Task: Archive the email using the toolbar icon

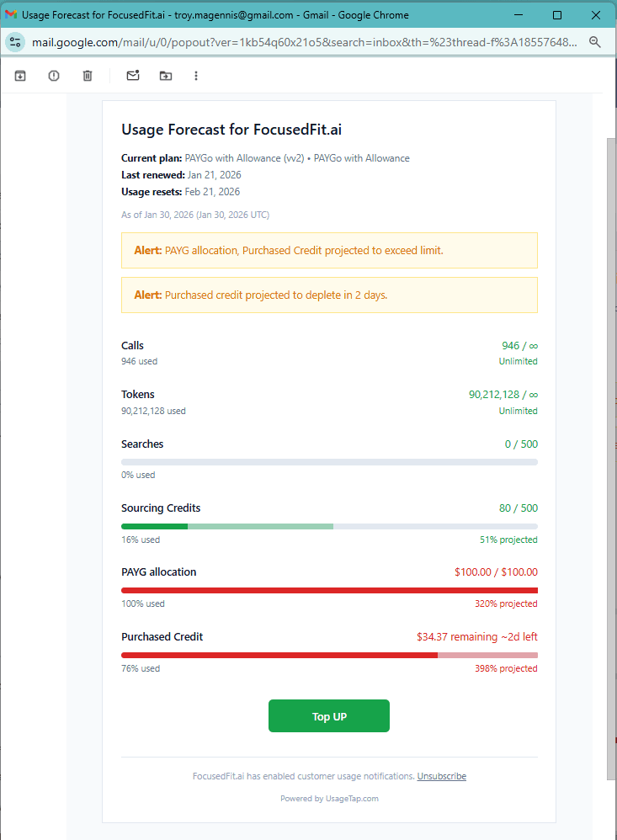Action: pos(19,75)
